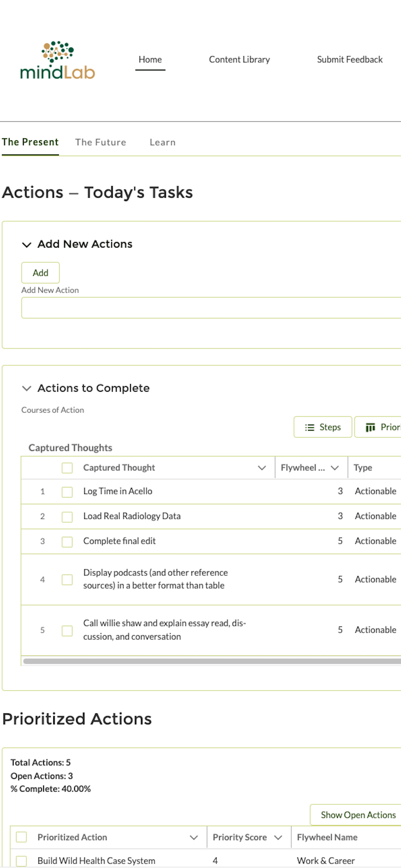Image resolution: width=401 pixels, height=868 pixels.
Task: Select the Complete final edit checkbox
Action: pyautogui.click(x=67, y=542)
